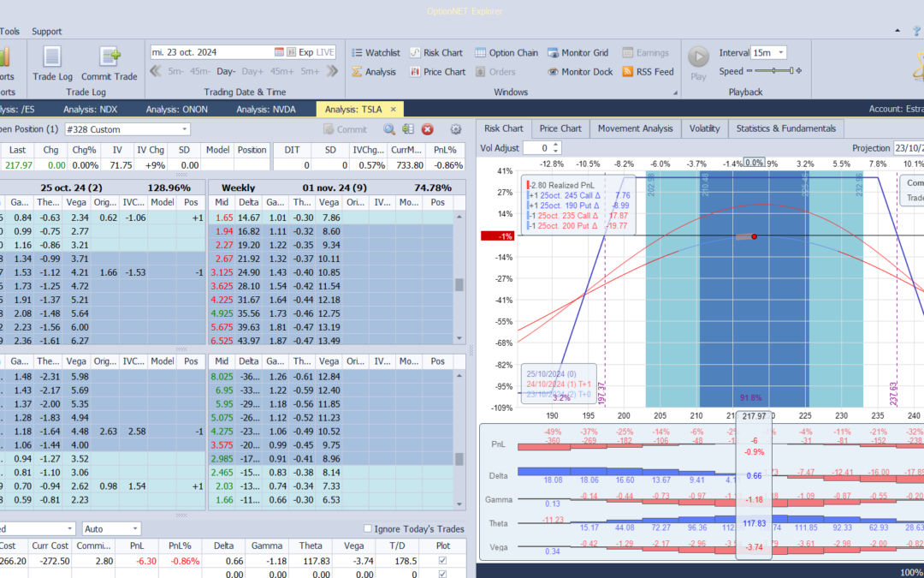Close the Analysis: TSLA tab

click(x=393, y=109)
